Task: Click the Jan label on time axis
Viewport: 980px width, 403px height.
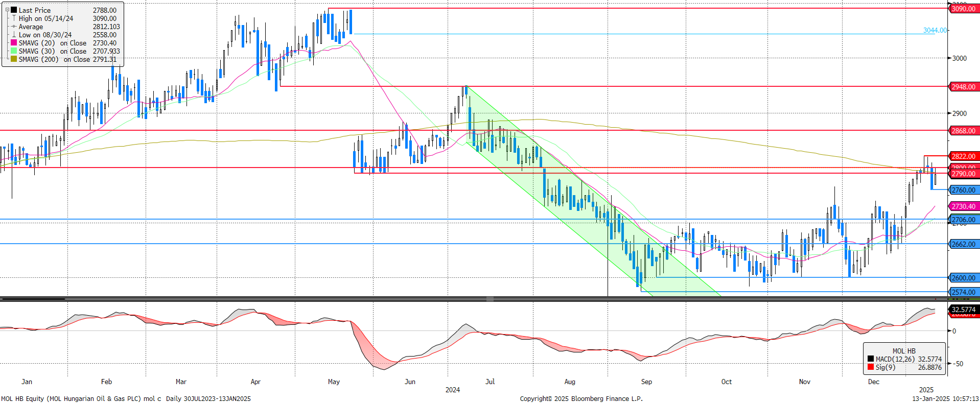Action: (x=27, y=382)
